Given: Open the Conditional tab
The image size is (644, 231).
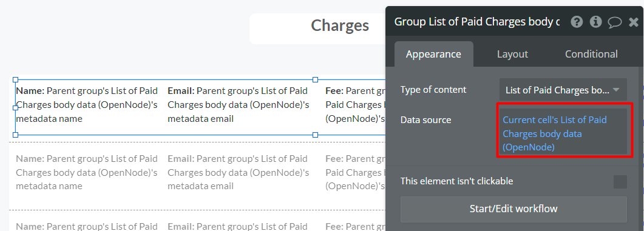Looking at the screenshot, I should coord(591,54).
